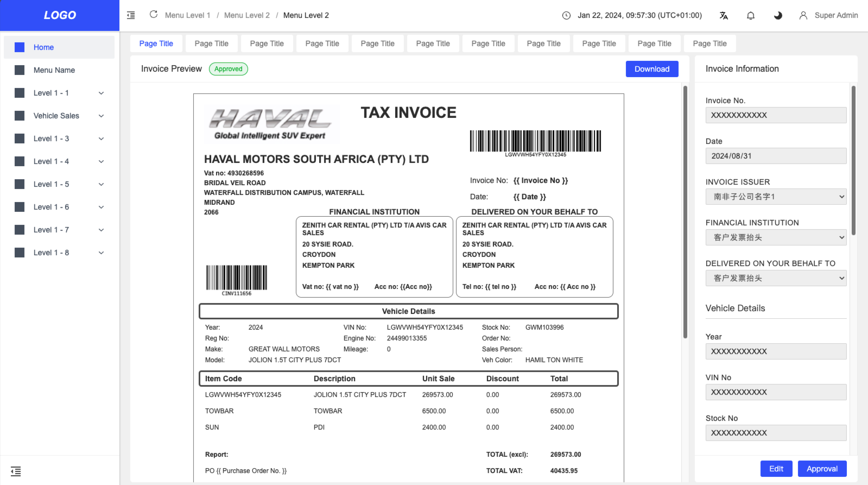Expand the Level 1 - 1 chevron
Image resolution: width=868 pixels, height=485 pixels.
click(x=101, y=93)
